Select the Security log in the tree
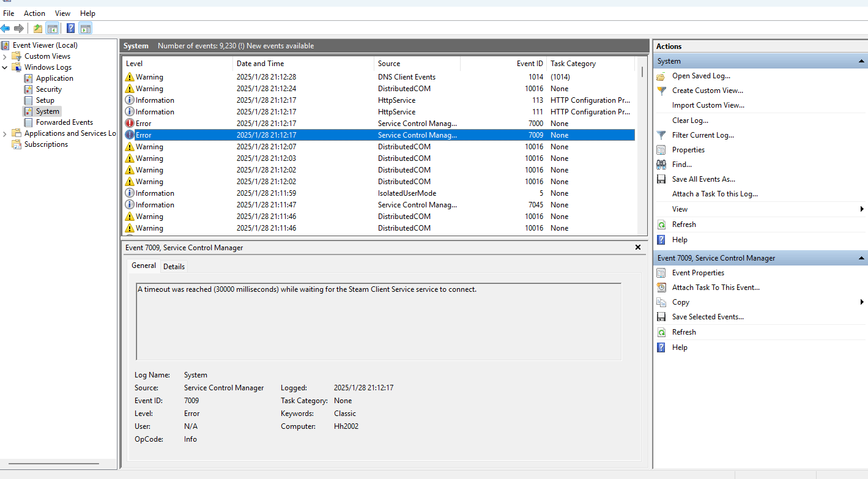Viewport: 868px width, 479px height. 49,89
